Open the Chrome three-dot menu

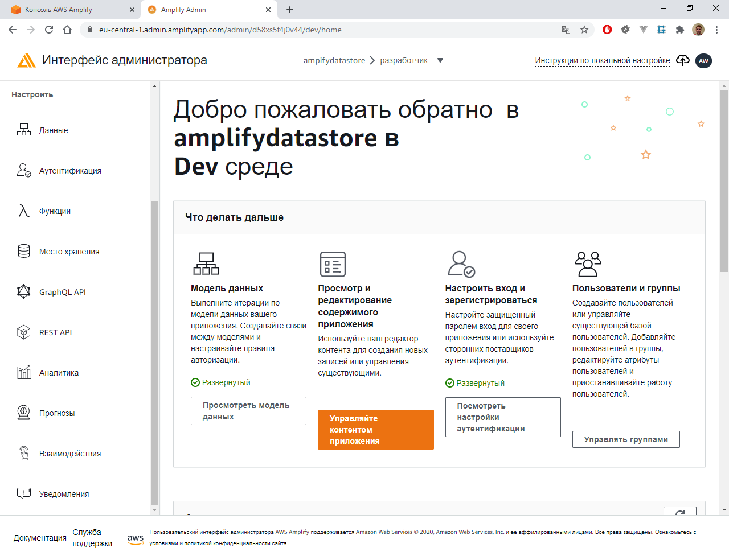716,30
